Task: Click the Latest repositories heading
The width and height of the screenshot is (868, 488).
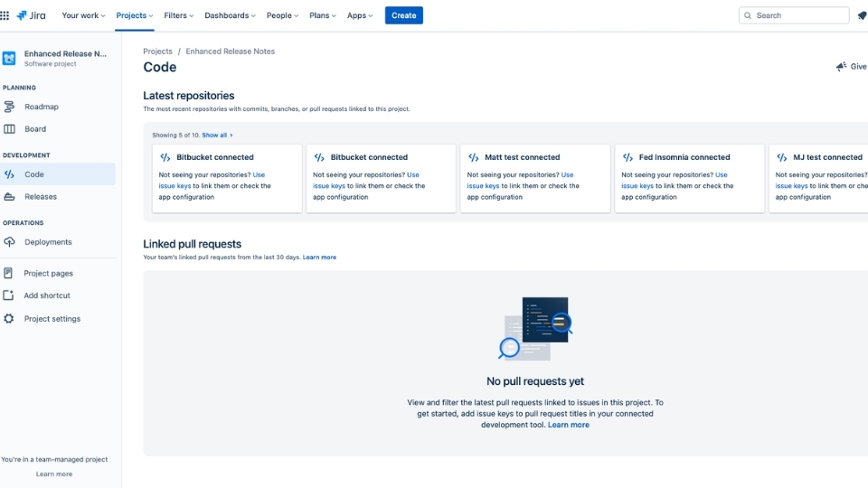Action: (189, 96)
